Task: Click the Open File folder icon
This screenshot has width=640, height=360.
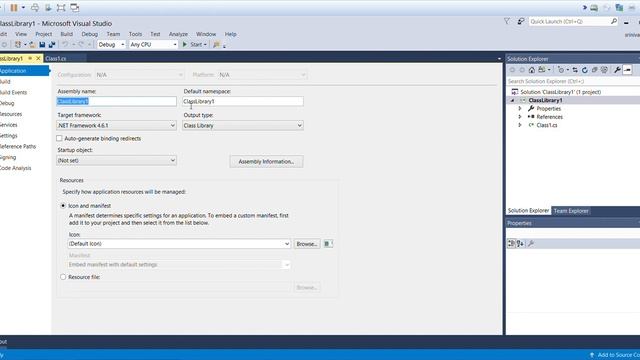Action: point(32,44)
